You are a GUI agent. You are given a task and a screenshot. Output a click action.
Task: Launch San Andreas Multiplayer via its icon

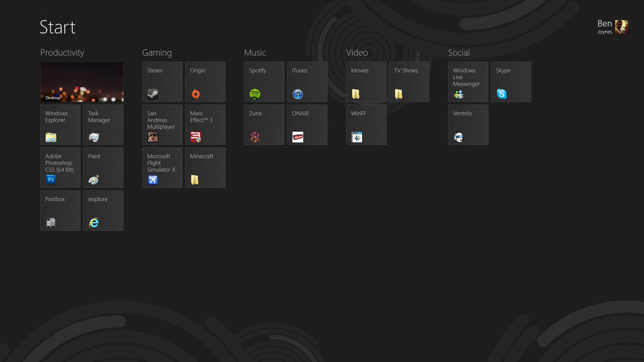(x=153, y=137)
